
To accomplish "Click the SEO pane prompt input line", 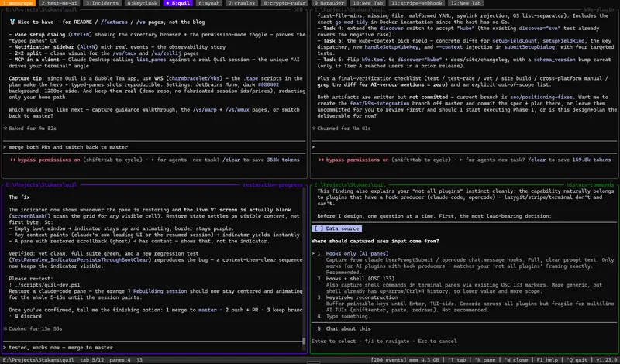I will [154, 147].
